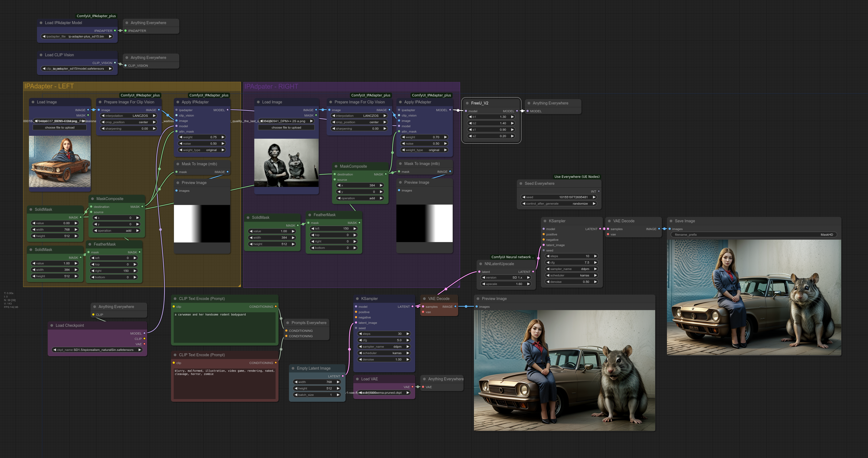This screenshot has width=868, height=458.
Task: Click choose file to upload in right Load Image
Action: [286, 128]
